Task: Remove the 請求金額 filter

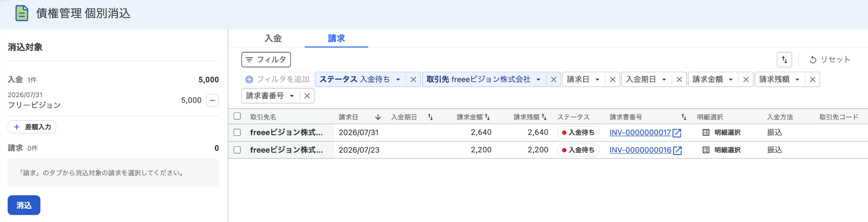Action: (746, 79)
